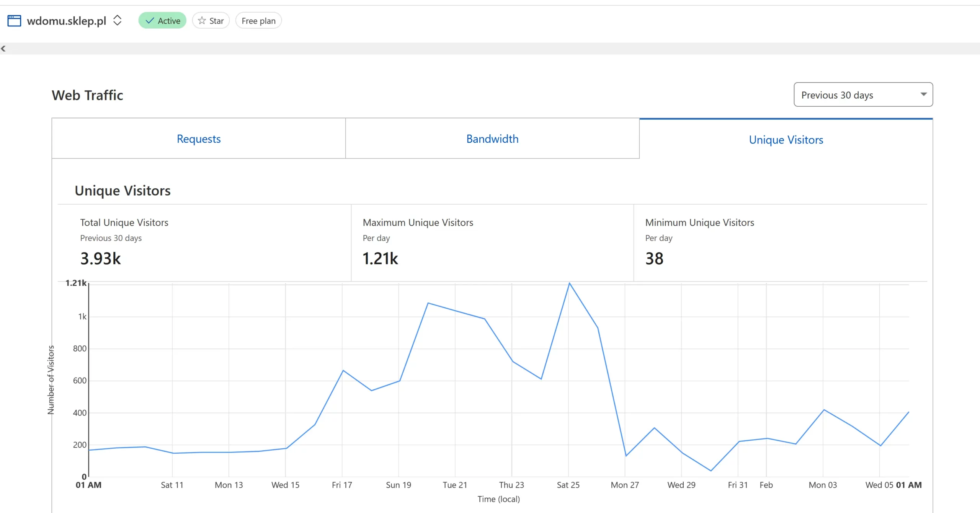Collapse sidebar with the left chevron
Image resolution: width=980 pixels, height=513 pixels.
[x=3, y=49]
